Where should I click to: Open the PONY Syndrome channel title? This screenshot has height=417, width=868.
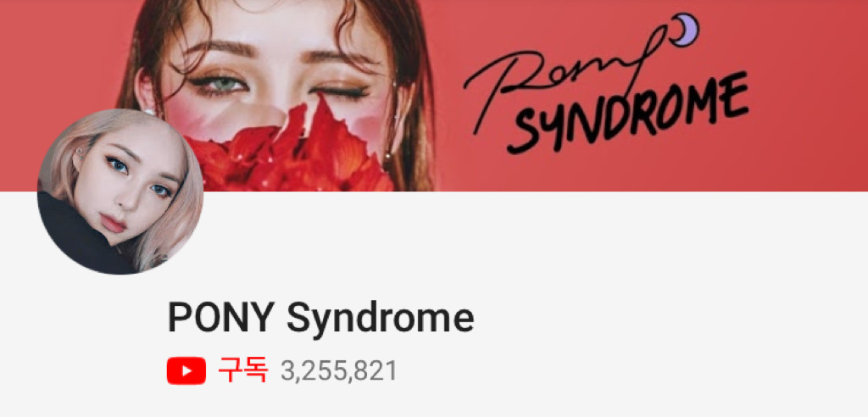pos(320,319)
